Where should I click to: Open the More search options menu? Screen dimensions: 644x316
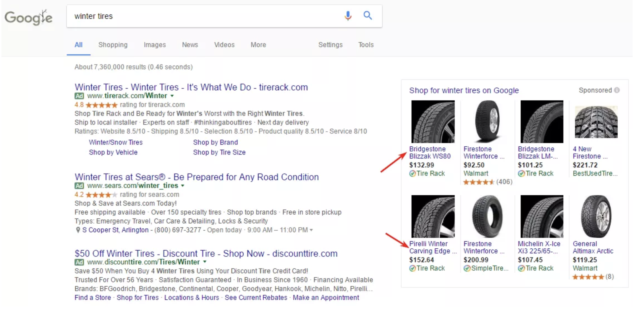click(x=258, y=45)
